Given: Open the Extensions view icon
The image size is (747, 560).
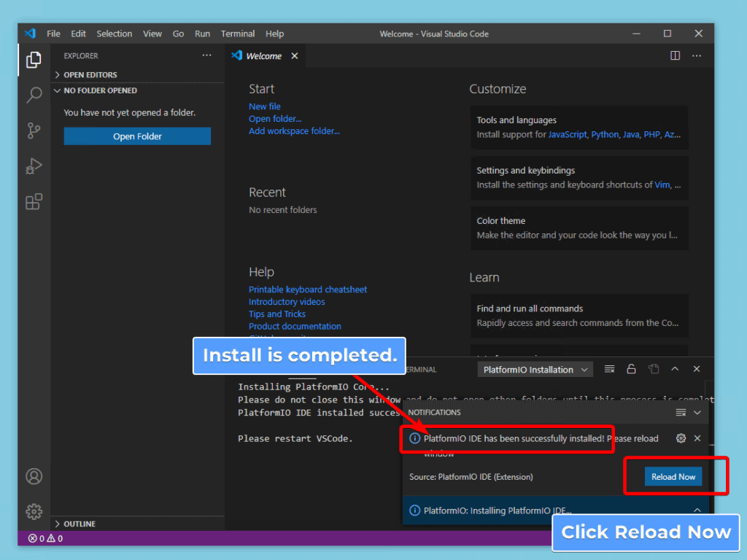Looking at the screenshot, I should [34, 201].
